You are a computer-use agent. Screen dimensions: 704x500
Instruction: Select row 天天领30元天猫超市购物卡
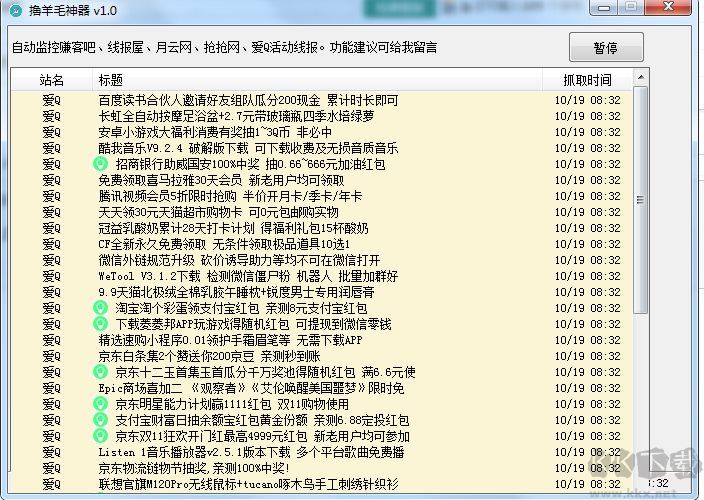click(x=322, y=212)
